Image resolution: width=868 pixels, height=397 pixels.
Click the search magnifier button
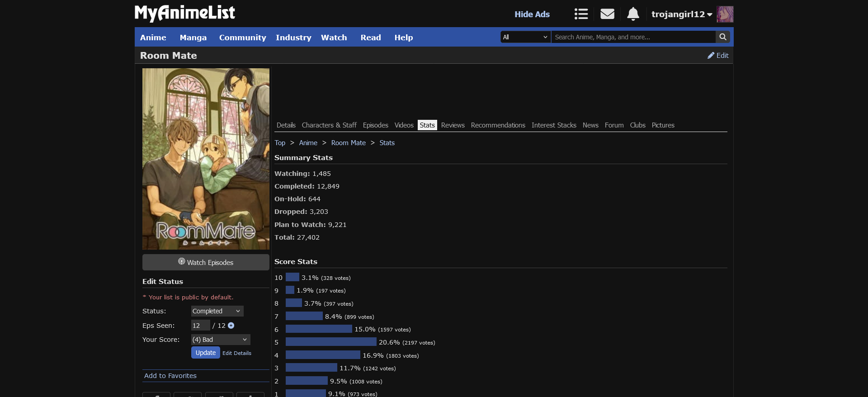point(722,37)
